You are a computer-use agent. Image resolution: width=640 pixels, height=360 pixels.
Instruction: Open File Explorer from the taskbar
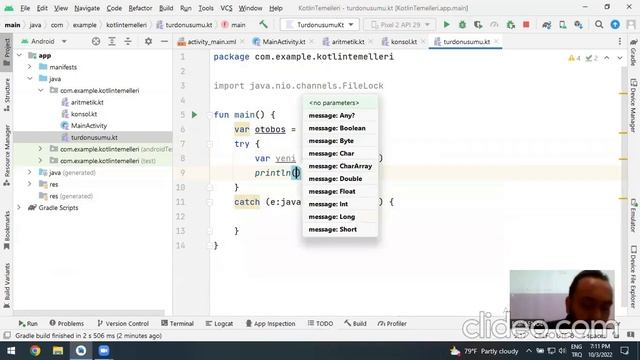click(x=58, y=351)
